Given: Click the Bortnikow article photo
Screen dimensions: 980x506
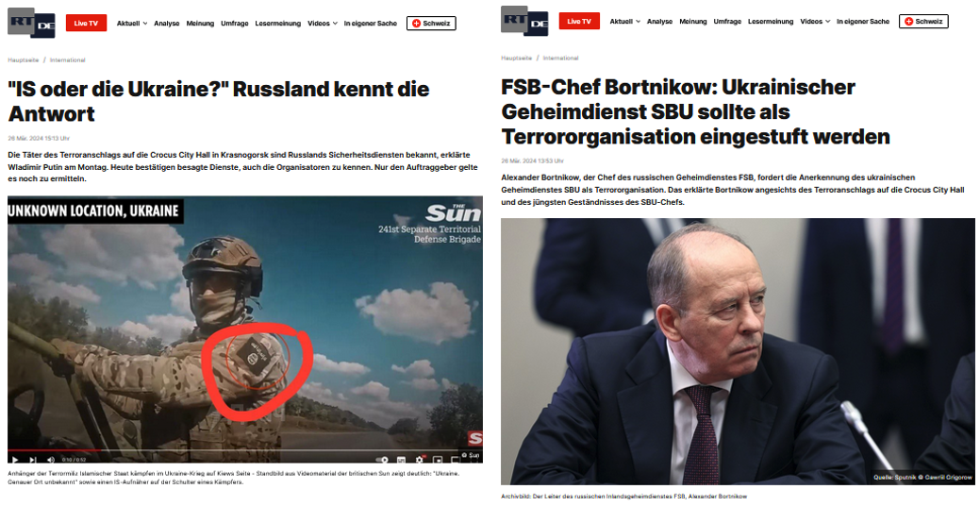Looking at the screenshot, I should click(738, 351).
